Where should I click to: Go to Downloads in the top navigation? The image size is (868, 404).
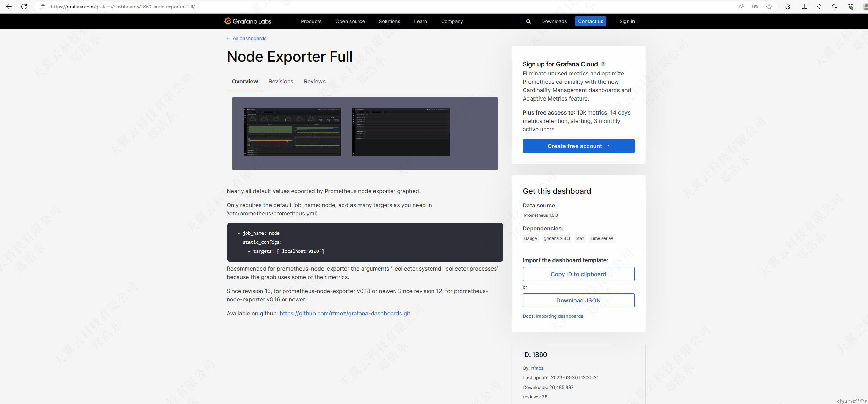click(x=554, y=21)
